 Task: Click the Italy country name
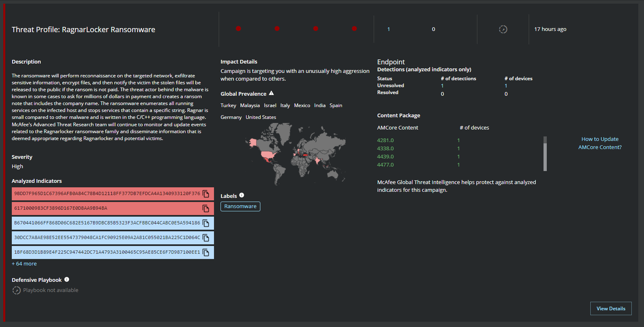pos(285,105)
